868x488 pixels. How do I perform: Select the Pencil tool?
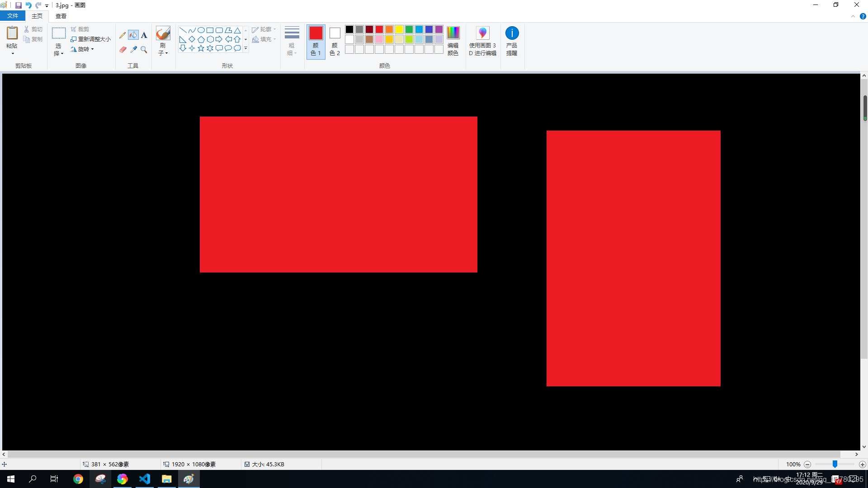point(123,35)
